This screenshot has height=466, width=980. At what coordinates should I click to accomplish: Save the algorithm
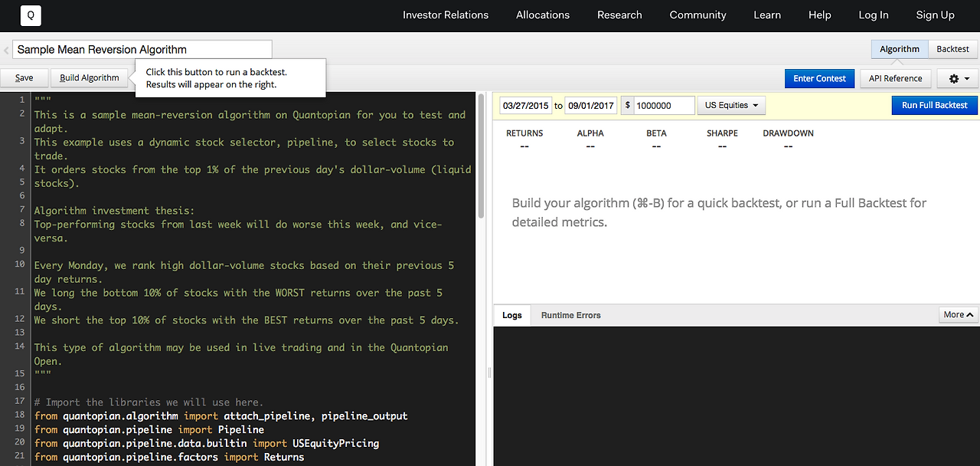24,78
